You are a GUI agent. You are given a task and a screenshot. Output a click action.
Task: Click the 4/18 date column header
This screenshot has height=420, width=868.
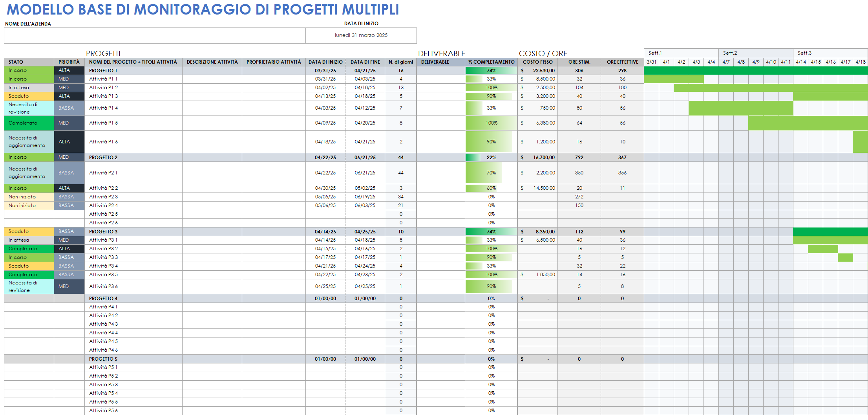tap(860, 62)
